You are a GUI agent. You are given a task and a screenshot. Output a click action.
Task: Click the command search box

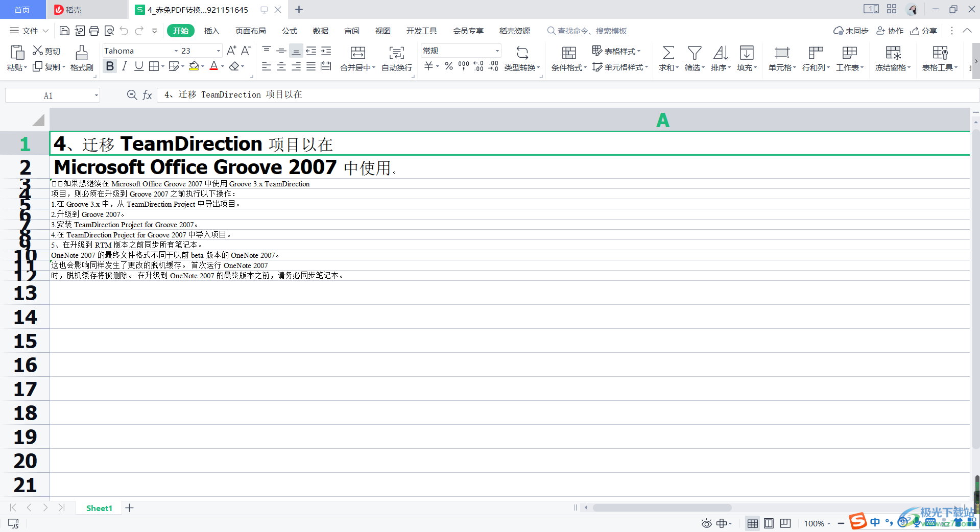[x=587, y=31]
